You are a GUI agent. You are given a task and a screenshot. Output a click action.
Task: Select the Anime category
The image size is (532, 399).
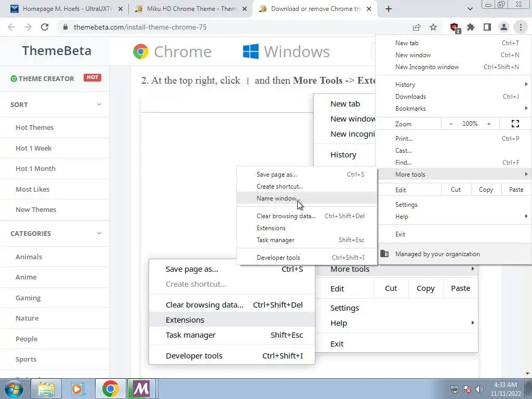[26, 277]
